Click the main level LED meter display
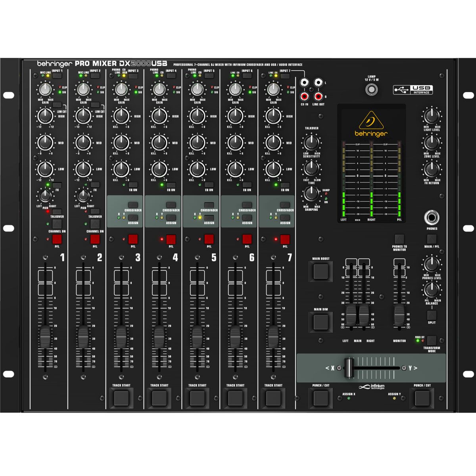476x476 pixels. pyautogui.click(x=372, y=180)
